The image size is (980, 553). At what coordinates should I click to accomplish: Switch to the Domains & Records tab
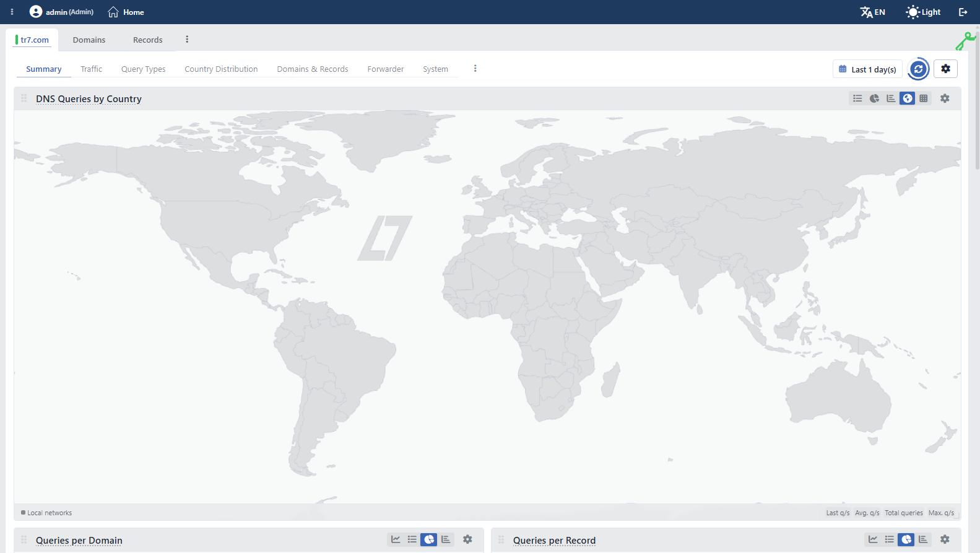tap(313, 69)
